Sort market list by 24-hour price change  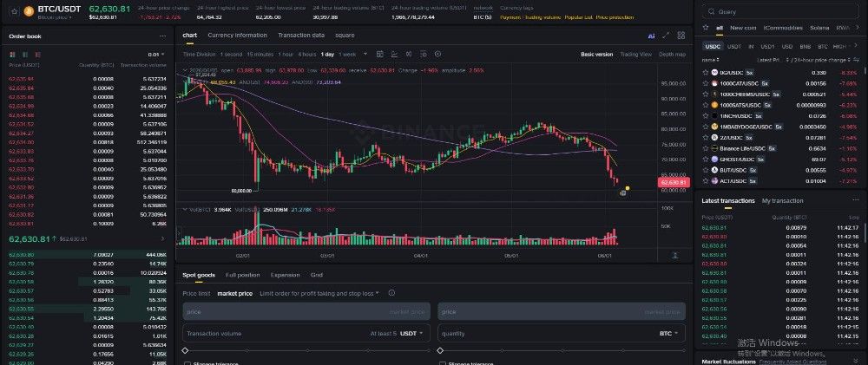tap(823, 60)
